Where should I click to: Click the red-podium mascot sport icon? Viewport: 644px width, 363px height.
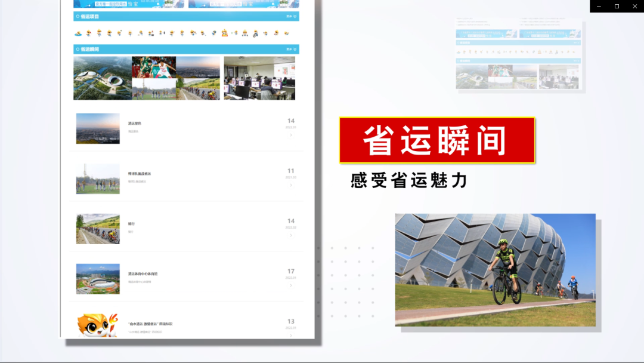(225, 33)
